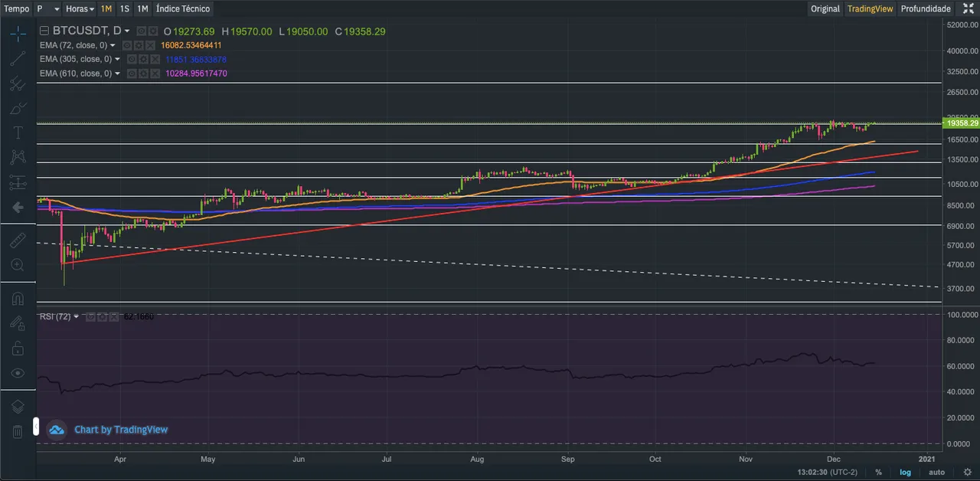The image size is (980, 481).
Task: Toggle visibility of EMA 305 line
Action: coord(132,59)
